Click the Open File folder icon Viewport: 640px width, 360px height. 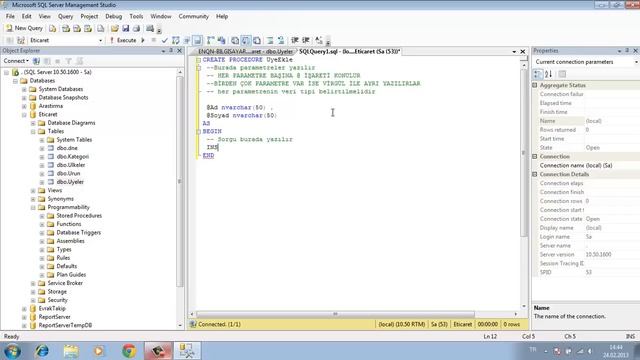pyautogui.click(x=115, y=29)
